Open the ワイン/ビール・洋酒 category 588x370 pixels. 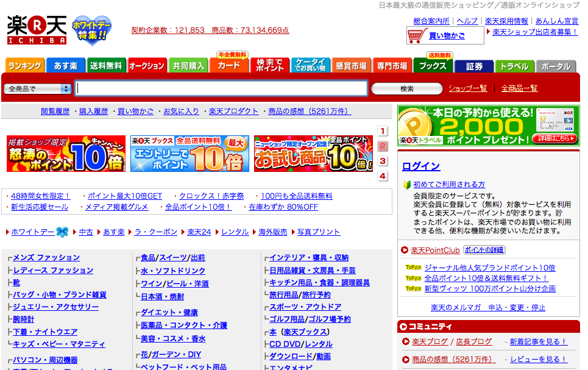pos(175,284)
